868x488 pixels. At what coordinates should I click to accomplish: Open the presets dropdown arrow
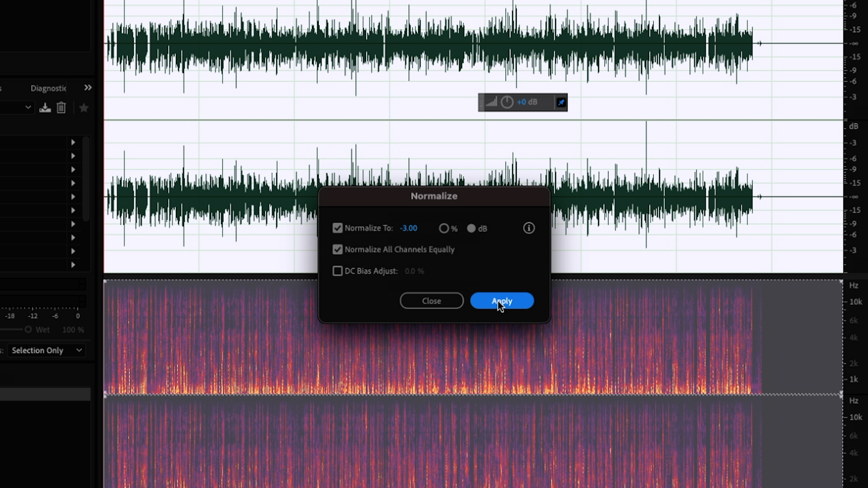coord(28,108)
